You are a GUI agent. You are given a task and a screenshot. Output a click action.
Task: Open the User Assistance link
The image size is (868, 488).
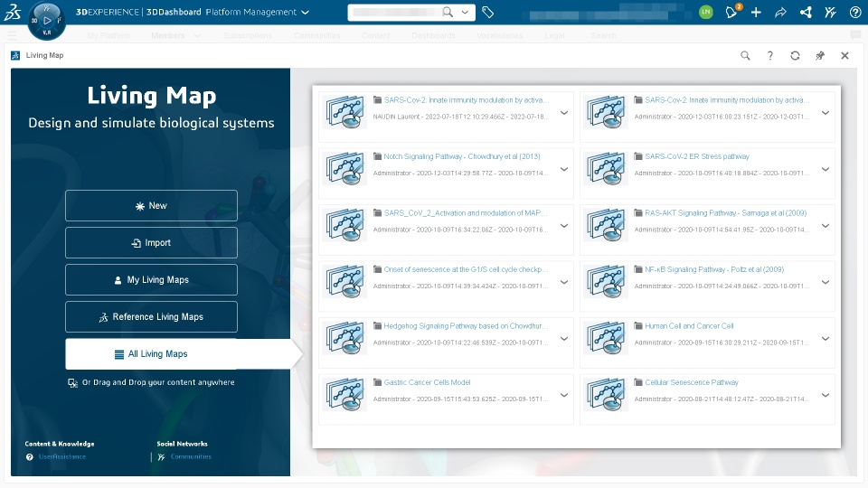(62, 457)
